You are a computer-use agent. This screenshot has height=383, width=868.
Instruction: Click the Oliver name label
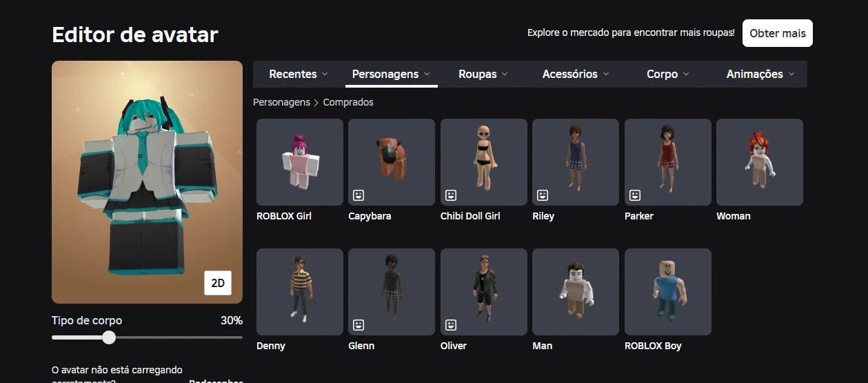tap(454, 346)
